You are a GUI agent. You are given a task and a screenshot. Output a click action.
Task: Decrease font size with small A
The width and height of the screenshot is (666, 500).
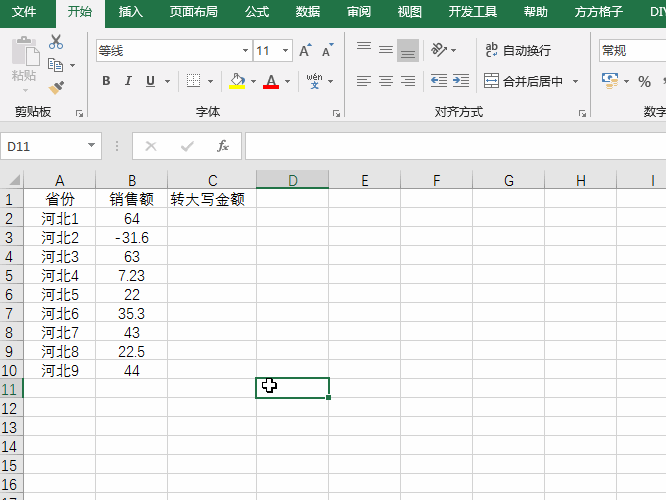click(x=327, y=51)
